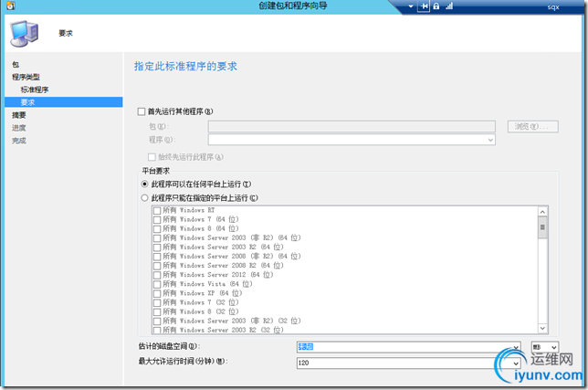Click the lock icon on the connection bar
This screenshot has height=390, width=588.
436,6
